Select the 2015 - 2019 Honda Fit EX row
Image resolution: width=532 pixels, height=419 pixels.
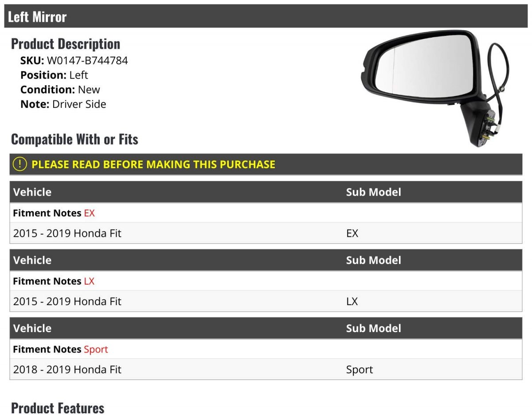pyautogui.click(x=266, y=233)
